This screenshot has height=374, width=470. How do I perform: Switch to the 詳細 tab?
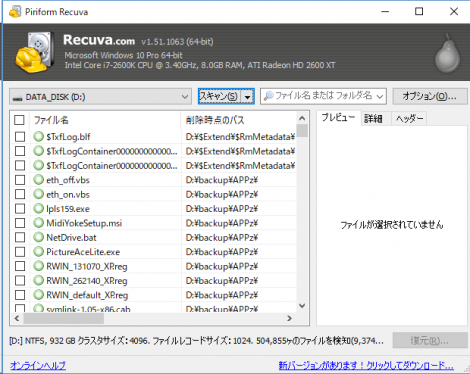click(x=373, y=119)
